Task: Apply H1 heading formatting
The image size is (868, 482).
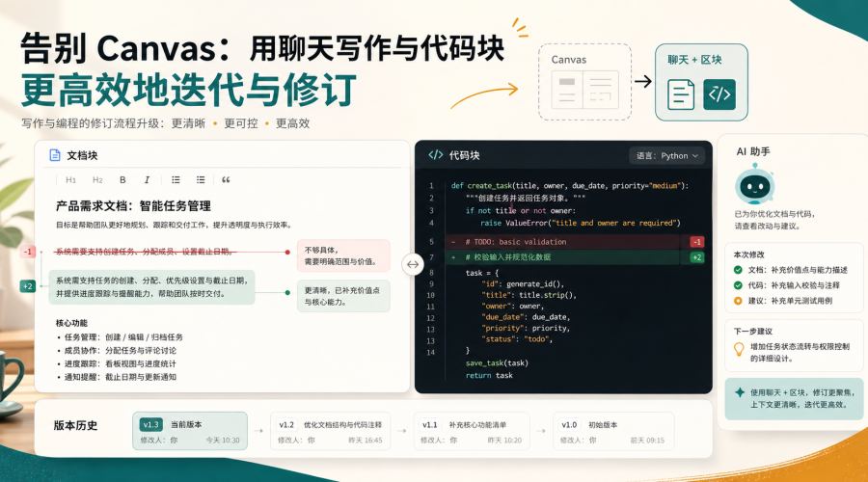Action: click(70, 180)
